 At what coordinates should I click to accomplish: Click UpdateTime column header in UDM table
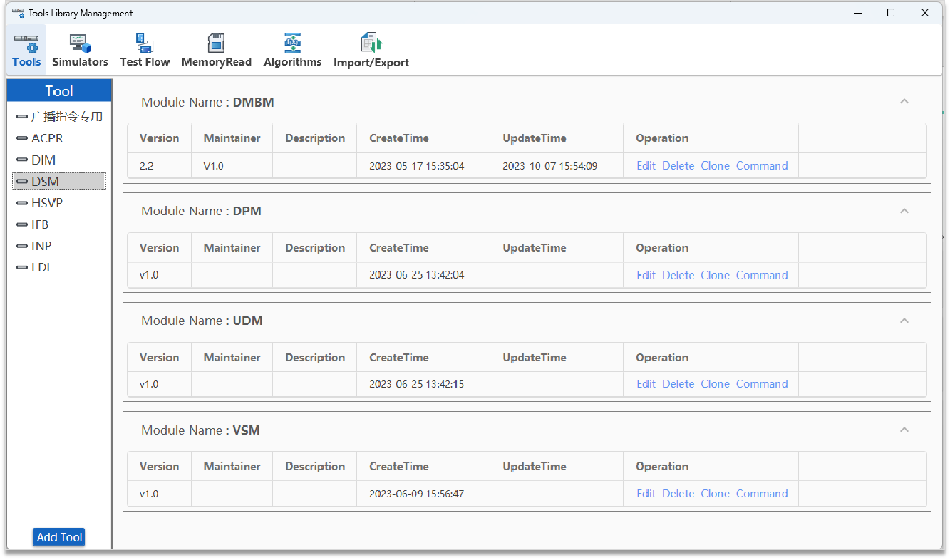point(557,358)
